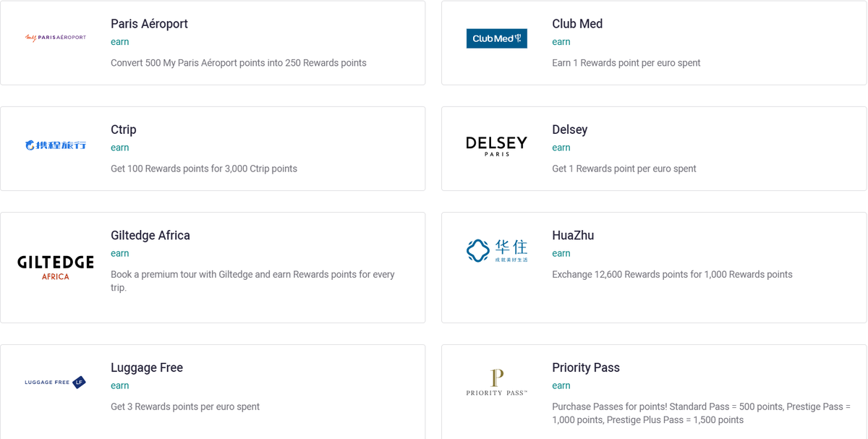The width and height of the screenshot is (868, 439).
Task: Click the HuaZhu logo
Action: [x=496, y=250]
